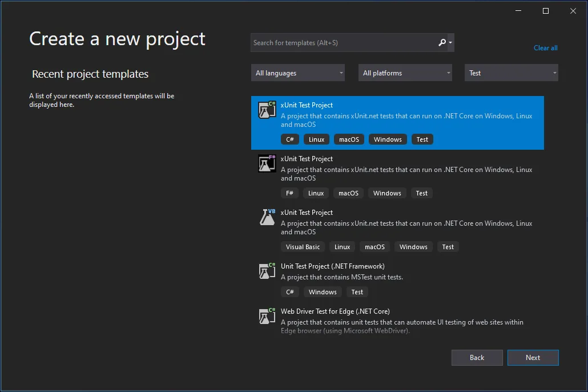This screenshot has height=392, width=588.
Task: Click inside the Search for templates field
Action: tap(343, 42)
